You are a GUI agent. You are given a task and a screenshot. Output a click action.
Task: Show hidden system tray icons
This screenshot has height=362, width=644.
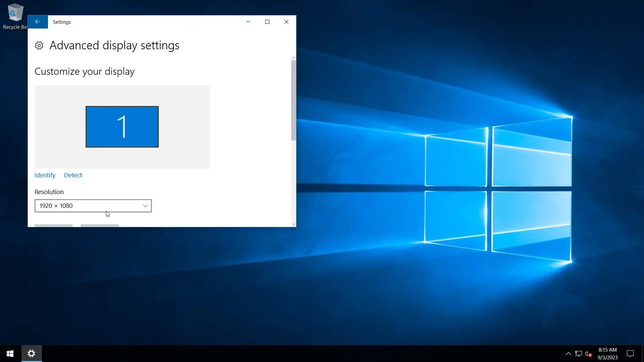click(568, 354)
